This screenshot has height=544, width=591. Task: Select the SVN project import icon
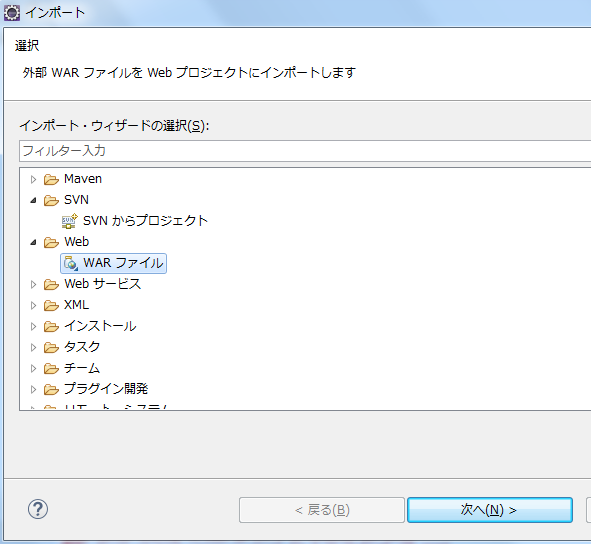(x=69, y=221)
